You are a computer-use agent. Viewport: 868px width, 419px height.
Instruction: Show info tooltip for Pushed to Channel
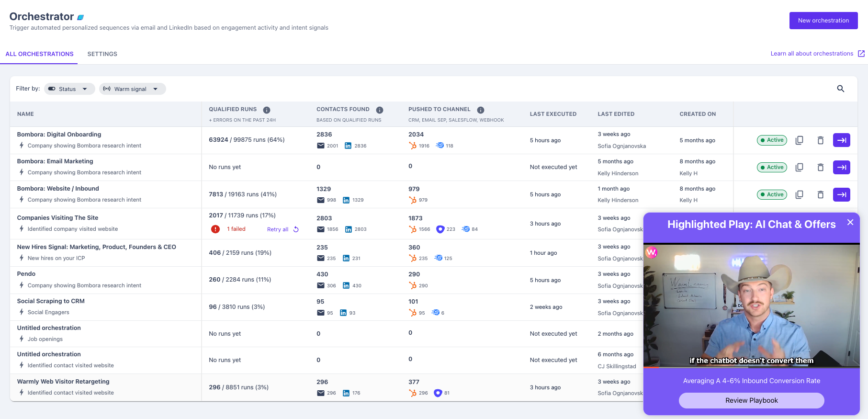(481, 110)
